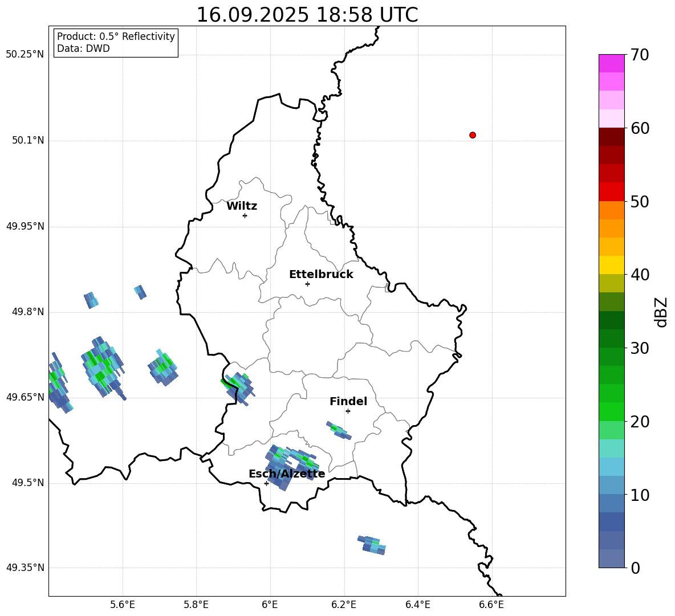Click latitude label 49.65°N
The image size is (675, 616).
click(x=25, y=397)
